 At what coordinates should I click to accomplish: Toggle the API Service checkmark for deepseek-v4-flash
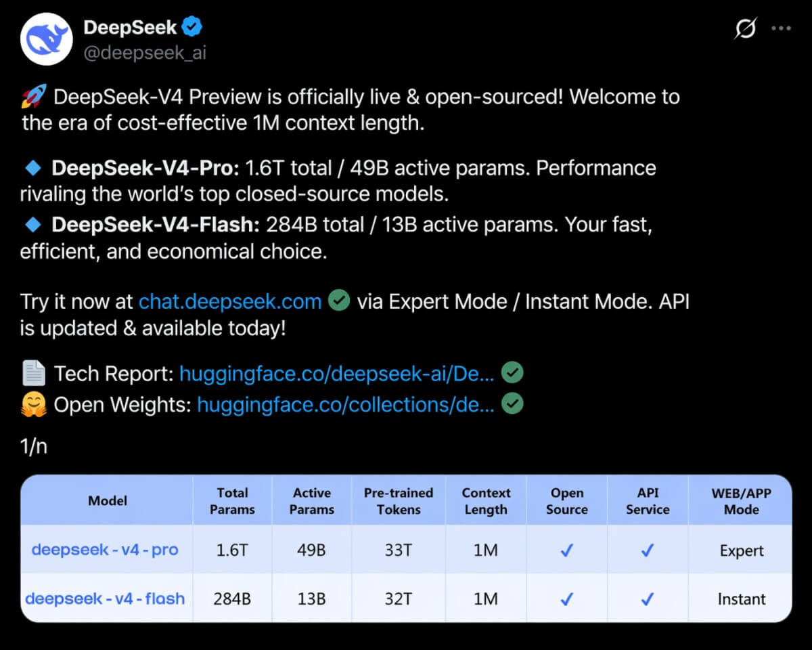coord(648,599)
